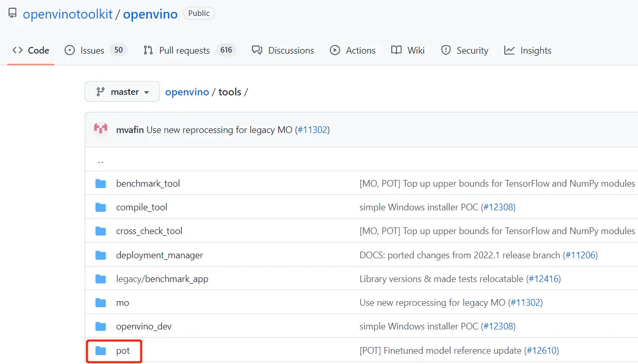This screenshot has height=364, width=638.
Task: Click openvino_dev's simple Windows installer POC message
Action: pos(419,326)
